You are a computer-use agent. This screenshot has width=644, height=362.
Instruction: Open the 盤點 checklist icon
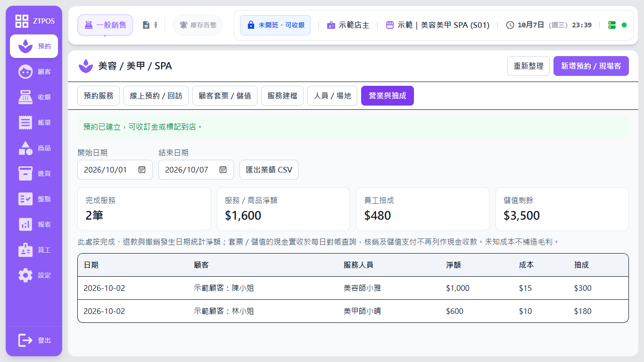pos(25,199)
